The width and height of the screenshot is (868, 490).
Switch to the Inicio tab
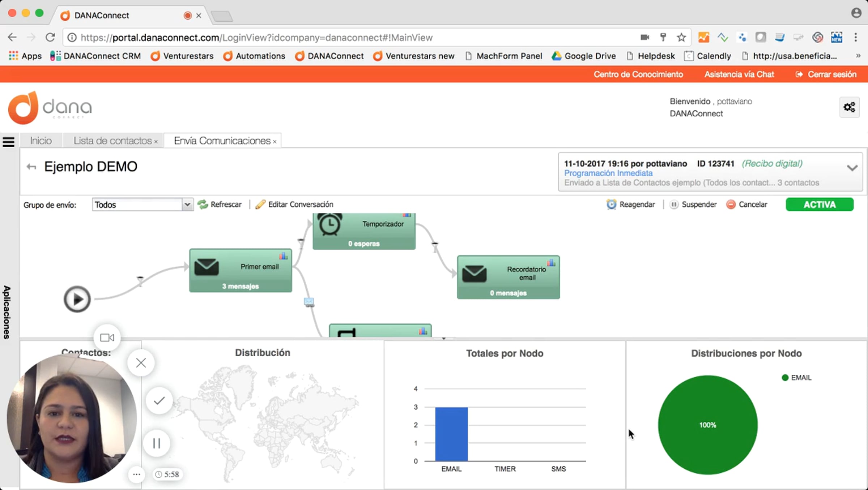(x=41, y=141)
